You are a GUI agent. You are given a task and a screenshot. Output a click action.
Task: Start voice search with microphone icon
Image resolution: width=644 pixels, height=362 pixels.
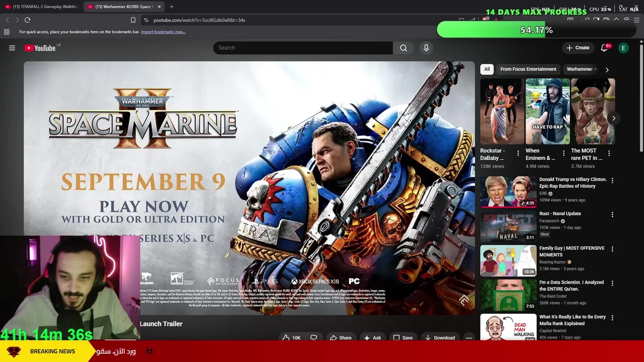tap(426, 48)
